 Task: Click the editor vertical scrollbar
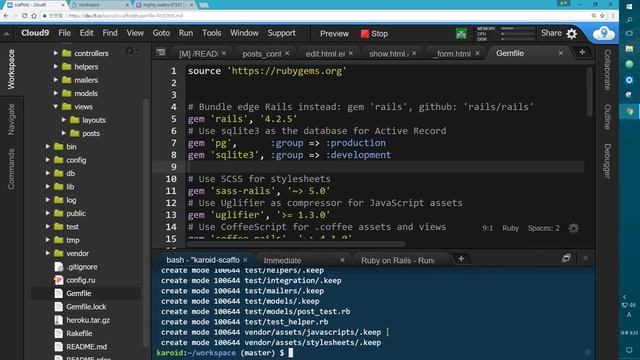click(x=589, y=92)
